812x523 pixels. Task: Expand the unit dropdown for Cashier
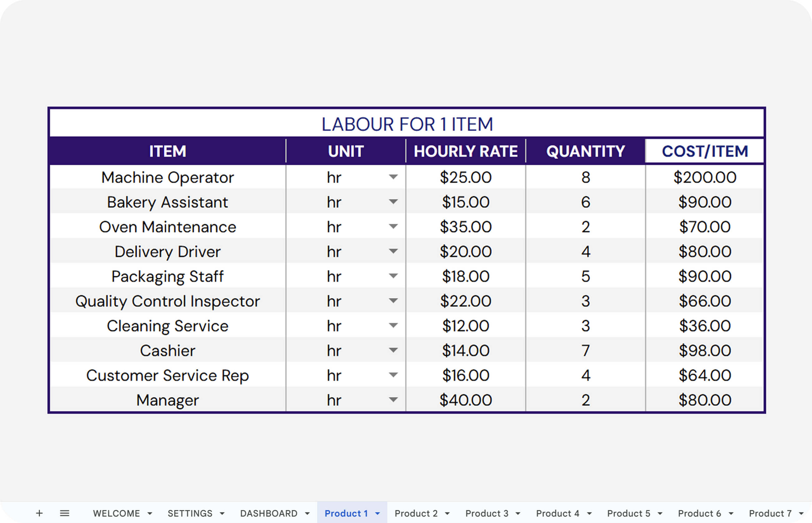click(x=393, y=350)
